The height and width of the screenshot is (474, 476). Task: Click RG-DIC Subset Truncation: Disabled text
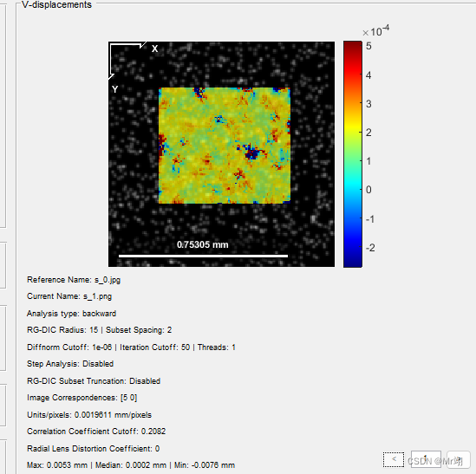[x=94, y=380]
